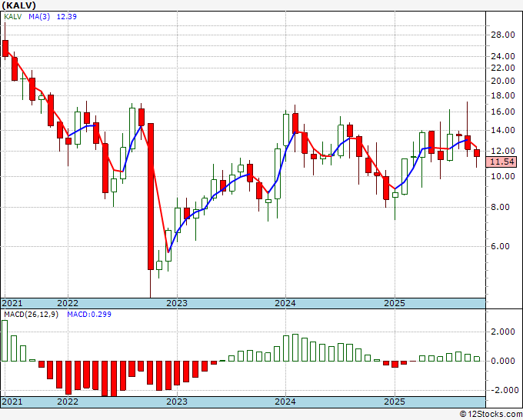Click the current price tag 11.54
This screenshot has height=420, width=523.
[503, 162]
